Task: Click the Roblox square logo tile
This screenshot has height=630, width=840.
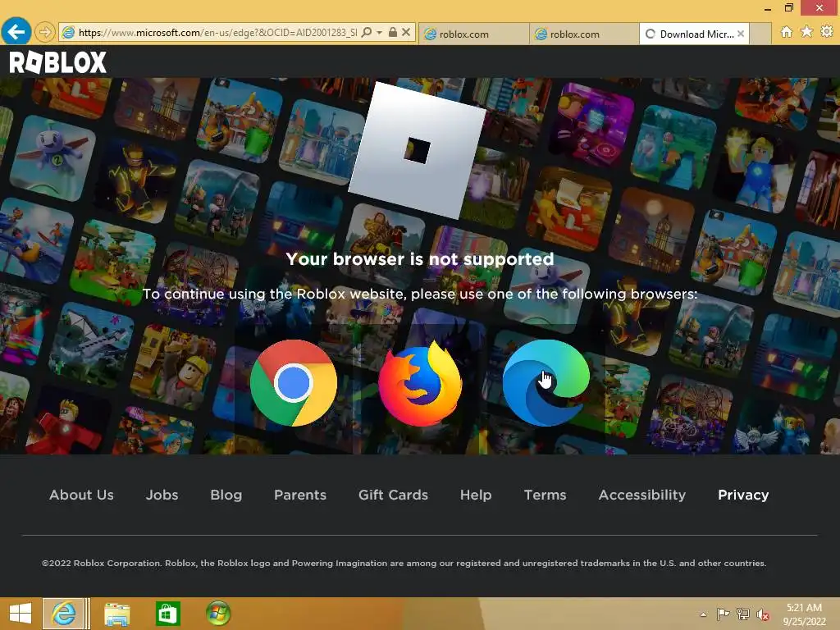Action: tap(418, 151)
